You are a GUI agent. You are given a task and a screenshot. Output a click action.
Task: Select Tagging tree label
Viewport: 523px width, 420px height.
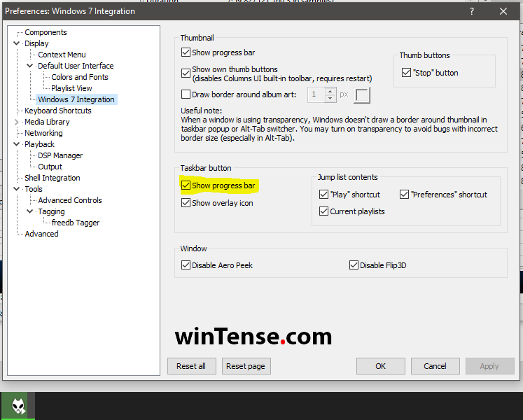(51, 211)
